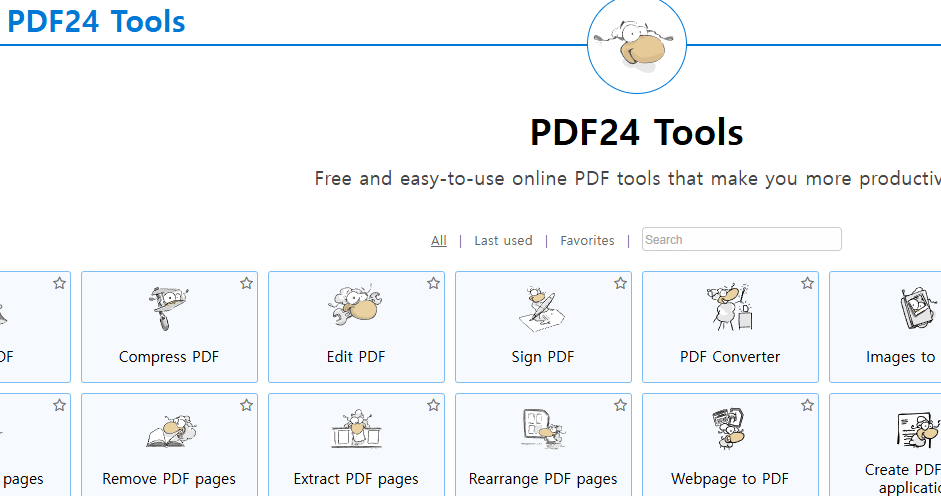Click the 'Free and easy-to-use' tagline
The image size is (941, 496).
(628, 178)
